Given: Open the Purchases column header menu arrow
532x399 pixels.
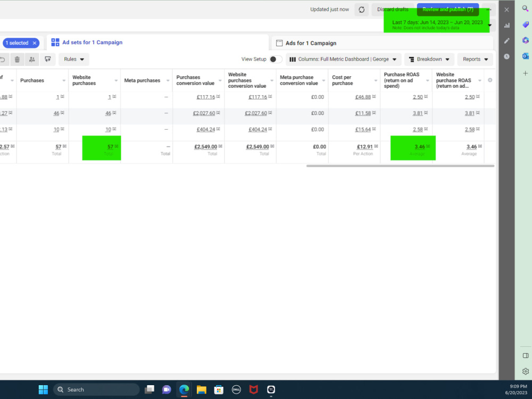Looking at the screenshot, I should coord(64,80).
